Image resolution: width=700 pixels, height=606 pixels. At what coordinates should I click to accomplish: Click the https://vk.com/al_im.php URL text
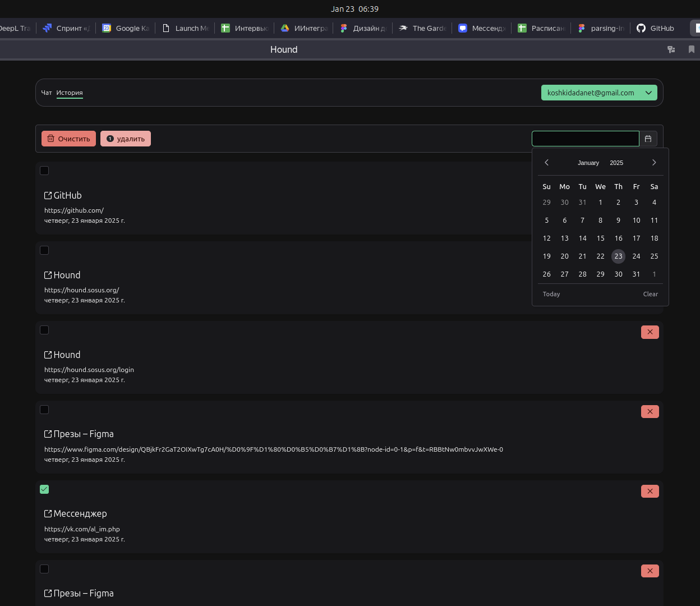[82, 529]
